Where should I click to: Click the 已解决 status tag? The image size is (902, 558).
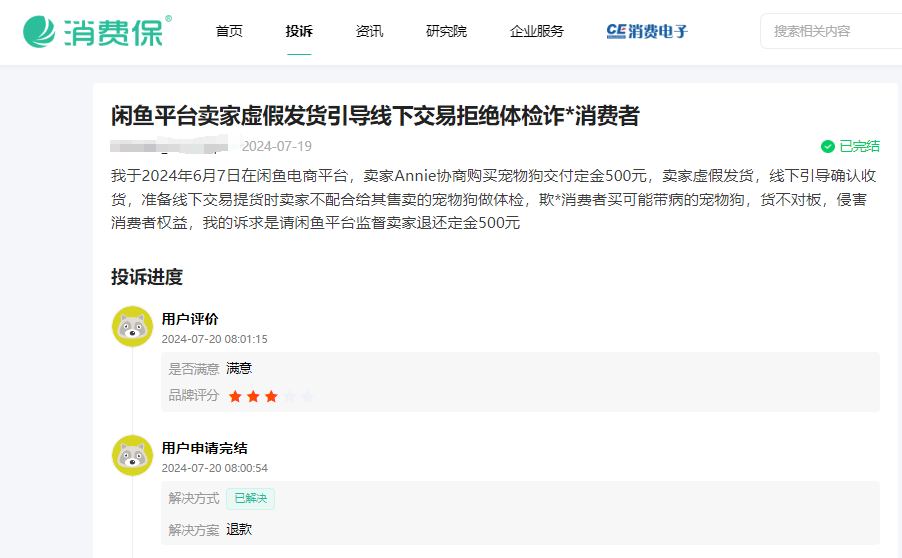coord(250,499)
